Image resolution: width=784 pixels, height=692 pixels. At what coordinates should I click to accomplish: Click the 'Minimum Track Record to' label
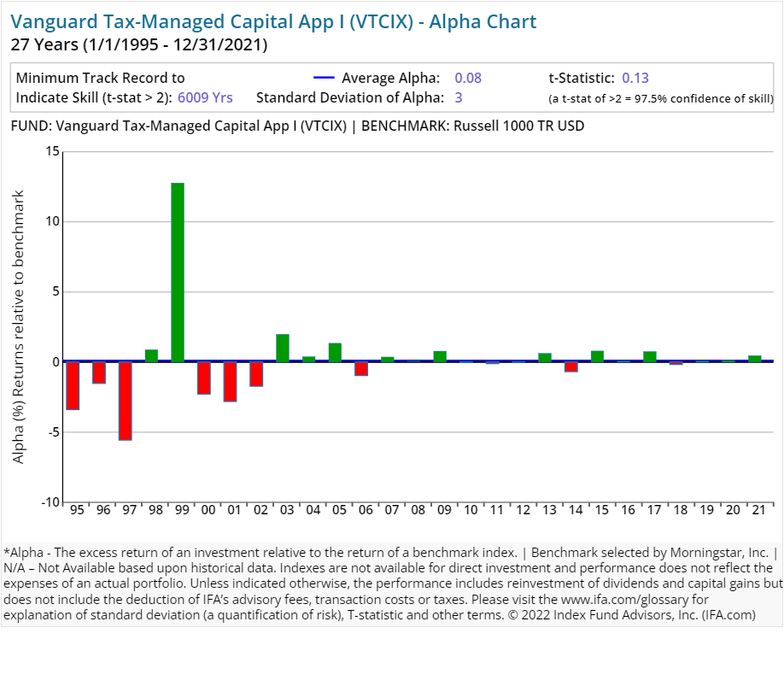pos(101,78)
